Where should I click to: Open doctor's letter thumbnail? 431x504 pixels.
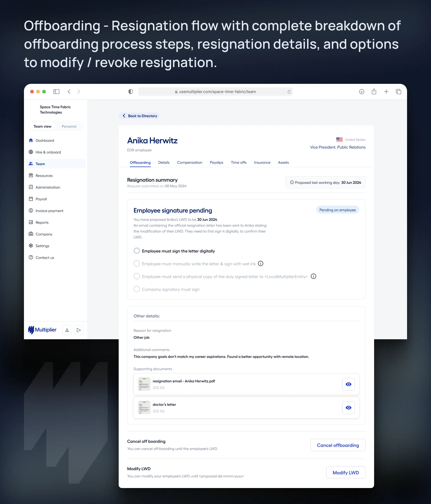[144, 407]
